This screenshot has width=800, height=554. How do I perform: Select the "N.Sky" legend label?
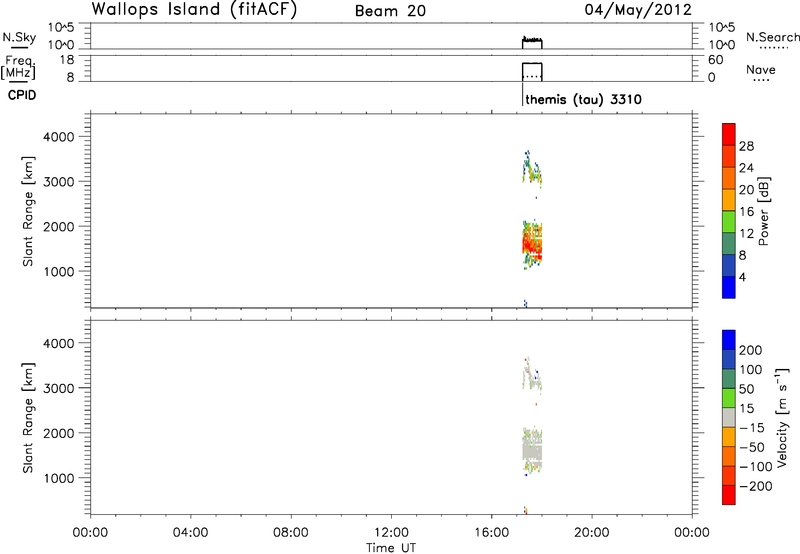(19, 37)
